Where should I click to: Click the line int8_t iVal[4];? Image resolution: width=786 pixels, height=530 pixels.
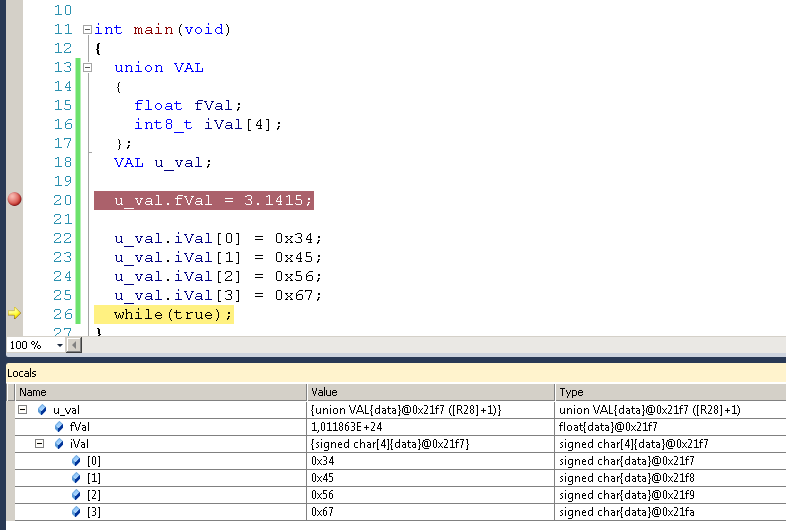pos(208,124)
